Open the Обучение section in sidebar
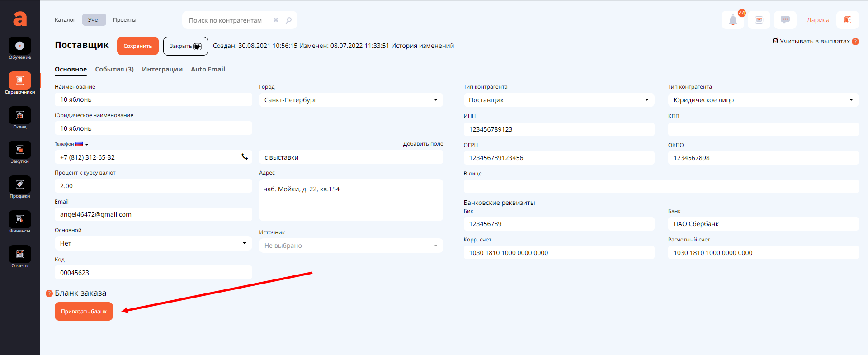The height and width of the screenshot is (355, 868). pyautogui.click(x=20, y=46)
